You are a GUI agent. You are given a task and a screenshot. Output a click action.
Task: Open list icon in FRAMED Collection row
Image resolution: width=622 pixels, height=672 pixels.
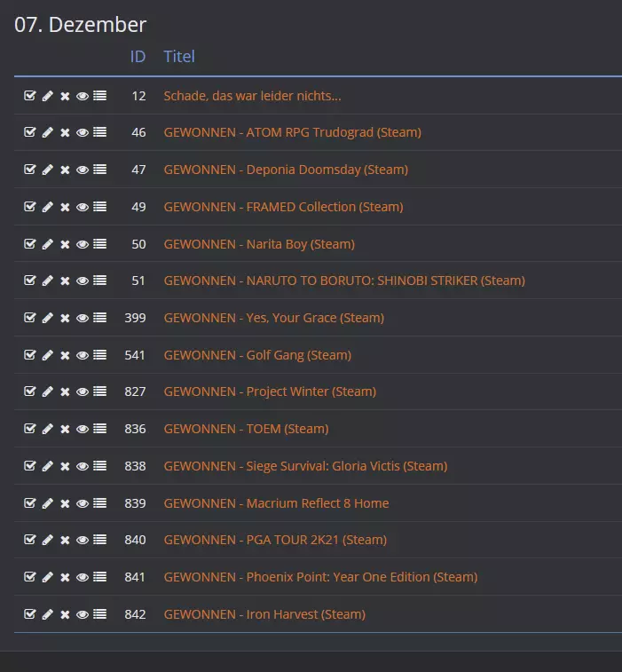click(x=99, y=207)
